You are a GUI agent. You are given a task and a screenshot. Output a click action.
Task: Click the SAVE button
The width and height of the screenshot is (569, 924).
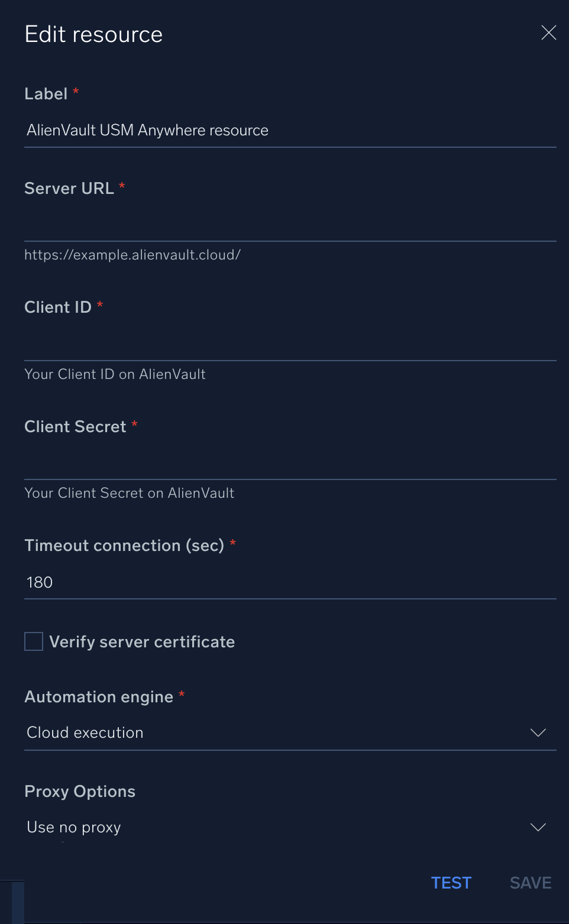529,883
